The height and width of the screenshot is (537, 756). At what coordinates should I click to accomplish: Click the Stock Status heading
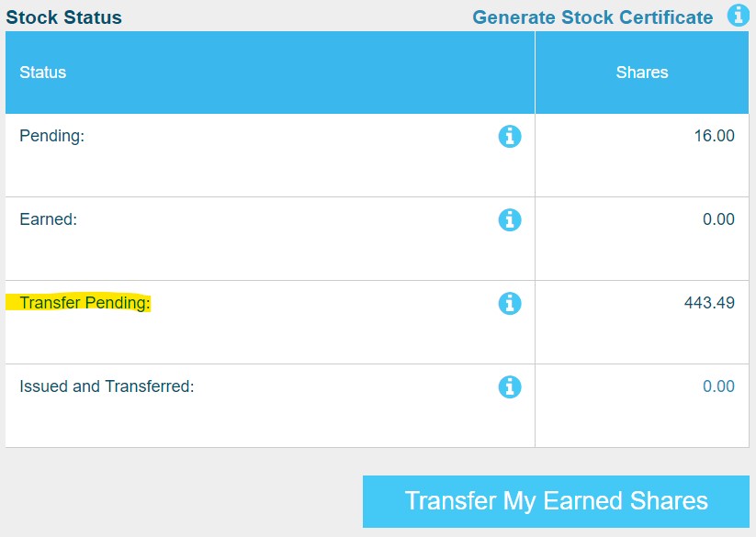(63, 17)
